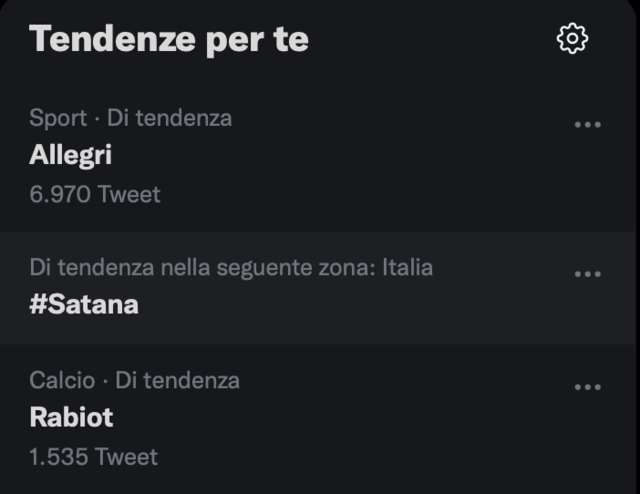Open the Allegri trending topic
Screen dimensions: 640x494
(70, 155)
